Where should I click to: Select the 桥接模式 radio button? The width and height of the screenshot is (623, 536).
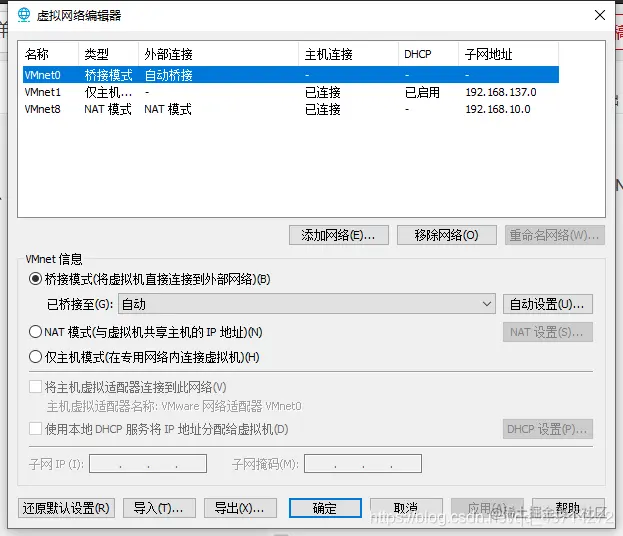pos(35,279)
